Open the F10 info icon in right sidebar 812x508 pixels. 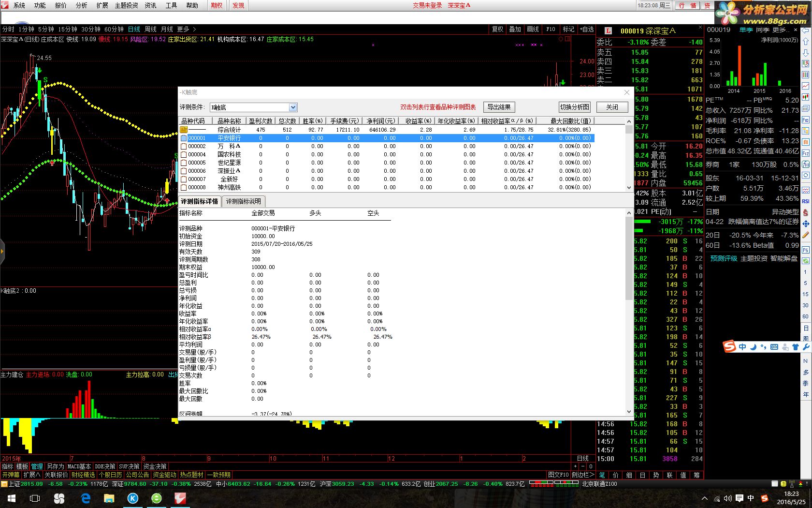(806, 120)
